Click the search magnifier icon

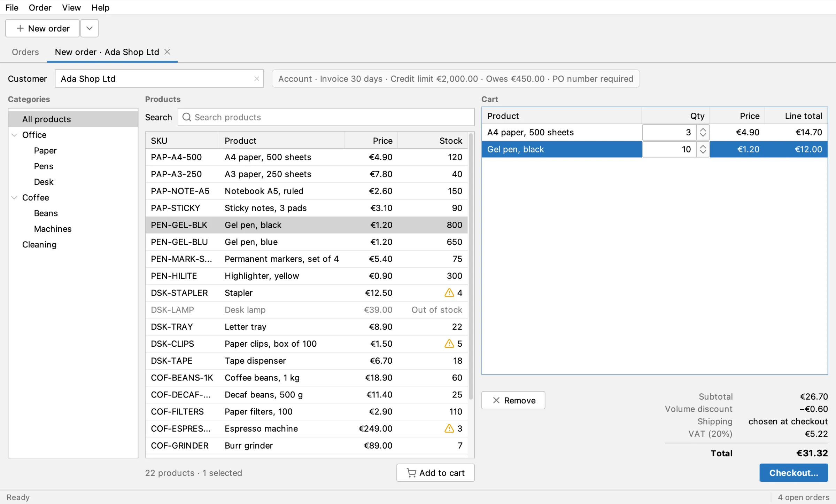187,117
